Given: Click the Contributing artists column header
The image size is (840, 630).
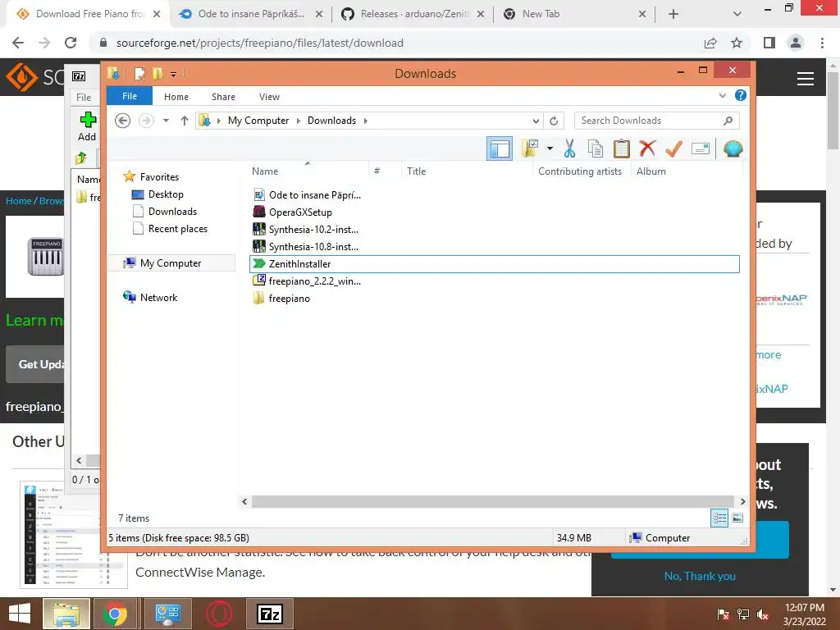Looking at the screenshot, I should coord(580,171).
